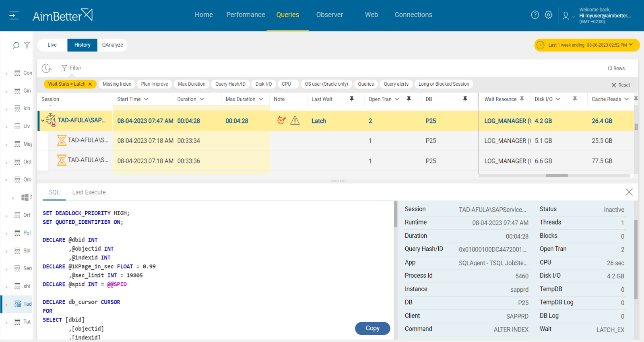Click the history clock refresh icon
Screen dimensions: 644x342
pos(47,68)
